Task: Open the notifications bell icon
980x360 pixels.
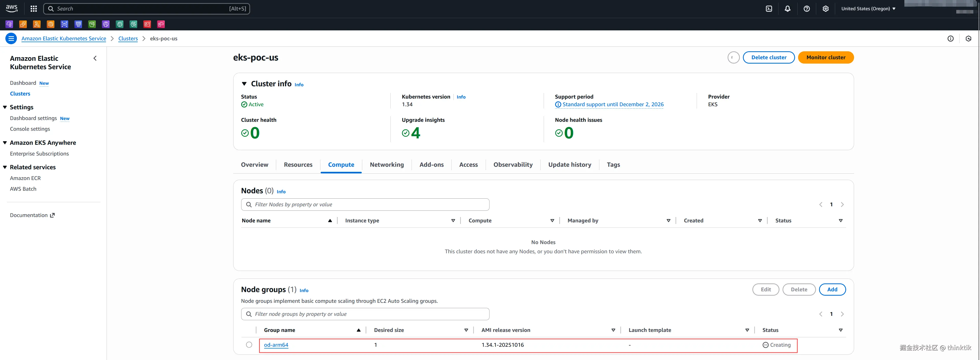Action: [787, 9]
